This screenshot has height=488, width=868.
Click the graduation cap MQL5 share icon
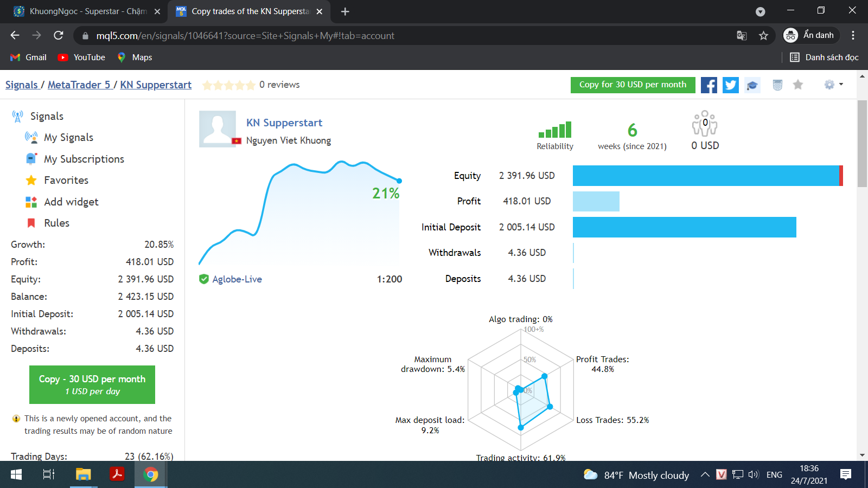coord(752,85)
